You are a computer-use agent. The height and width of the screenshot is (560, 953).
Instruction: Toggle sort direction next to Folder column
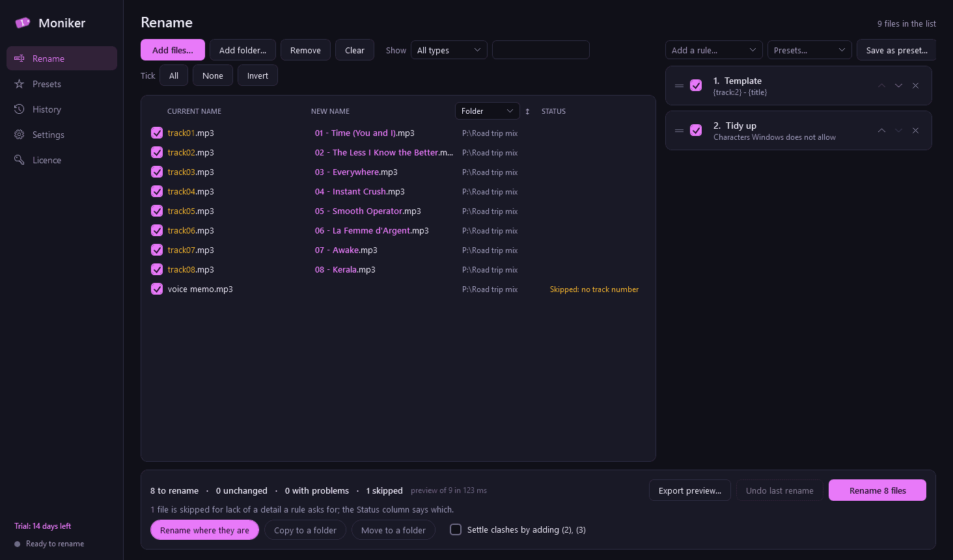527,111
